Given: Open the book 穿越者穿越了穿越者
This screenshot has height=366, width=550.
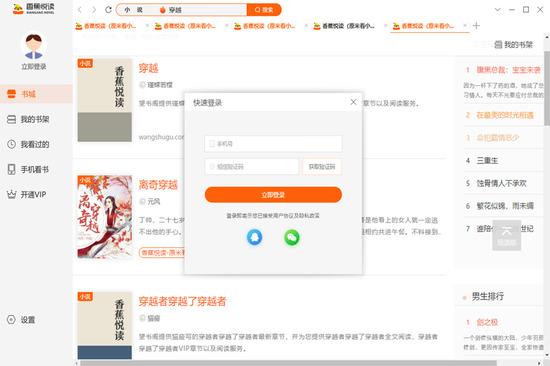Looking at the screenshot, I should [x=182, y=301].
